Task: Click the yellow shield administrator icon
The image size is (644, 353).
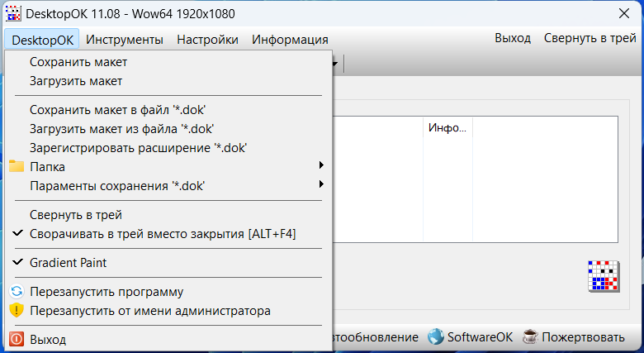Action: click(x=17, y=310)
